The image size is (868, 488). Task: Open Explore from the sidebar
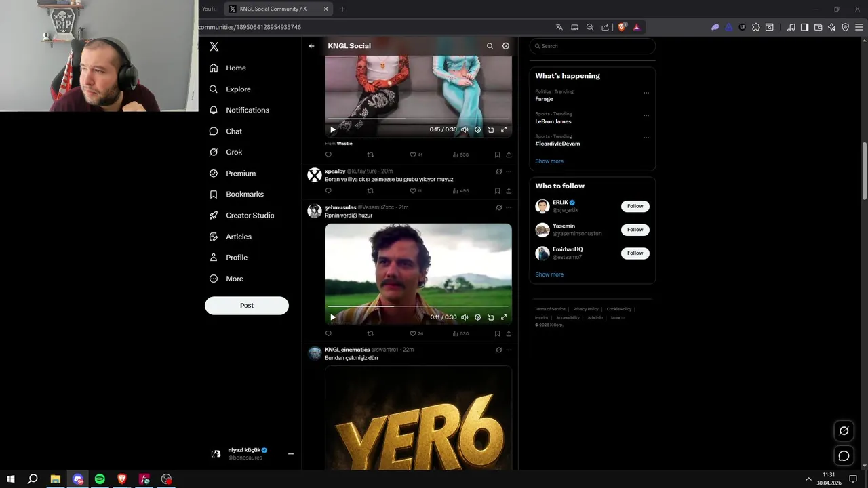point(230,89)
